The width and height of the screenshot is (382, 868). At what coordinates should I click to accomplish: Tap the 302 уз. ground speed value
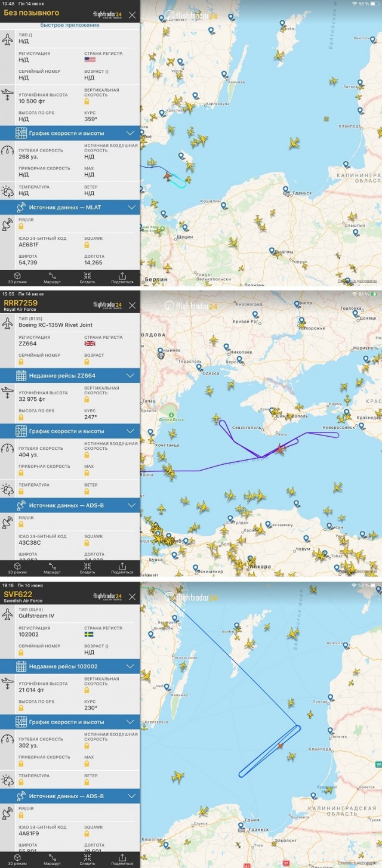[29, 745]
